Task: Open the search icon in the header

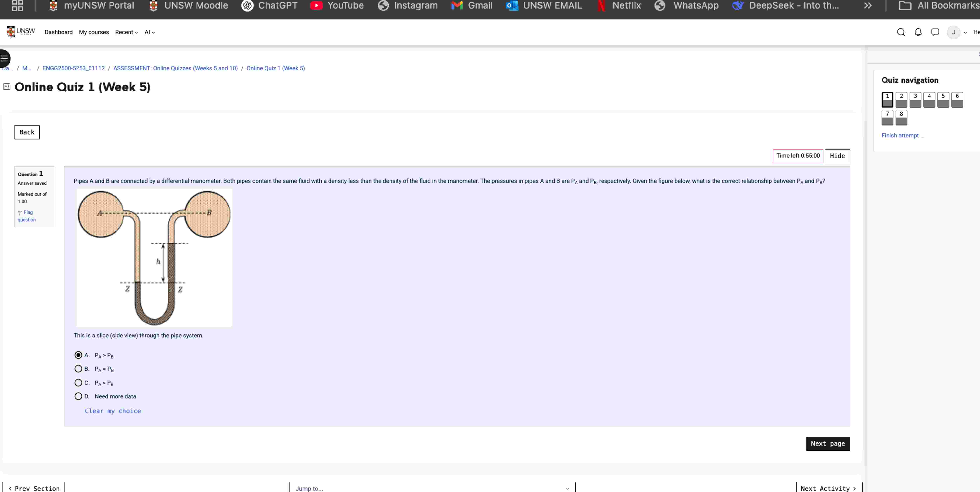Action: point(901,32)
